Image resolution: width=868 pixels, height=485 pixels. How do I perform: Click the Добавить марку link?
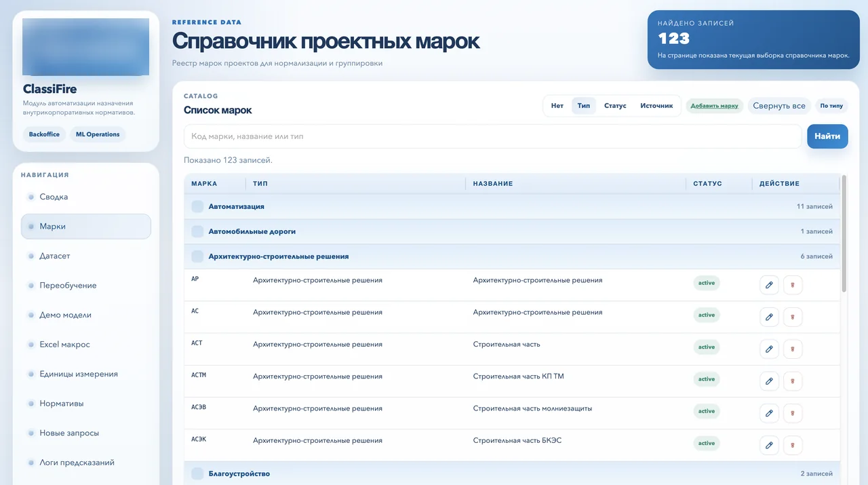[x=715, y=106]
